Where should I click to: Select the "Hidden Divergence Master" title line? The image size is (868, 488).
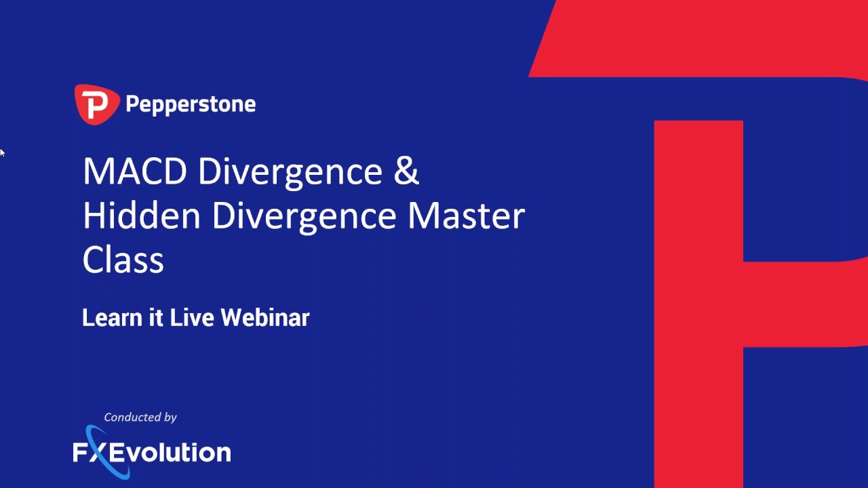[x=304, y=216]
